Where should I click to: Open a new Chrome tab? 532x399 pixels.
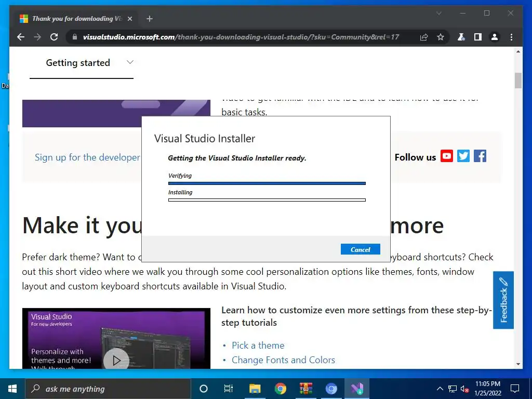coord(149,19)
